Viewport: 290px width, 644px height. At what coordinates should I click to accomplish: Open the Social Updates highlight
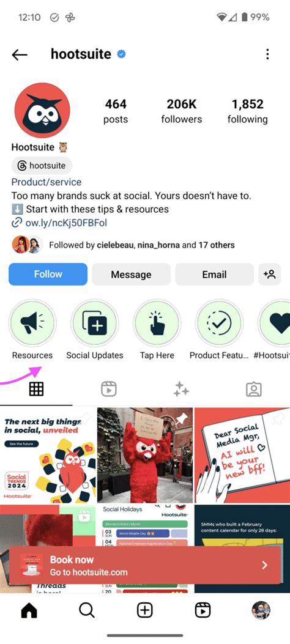pyautogui.click(x=94, y=324)
